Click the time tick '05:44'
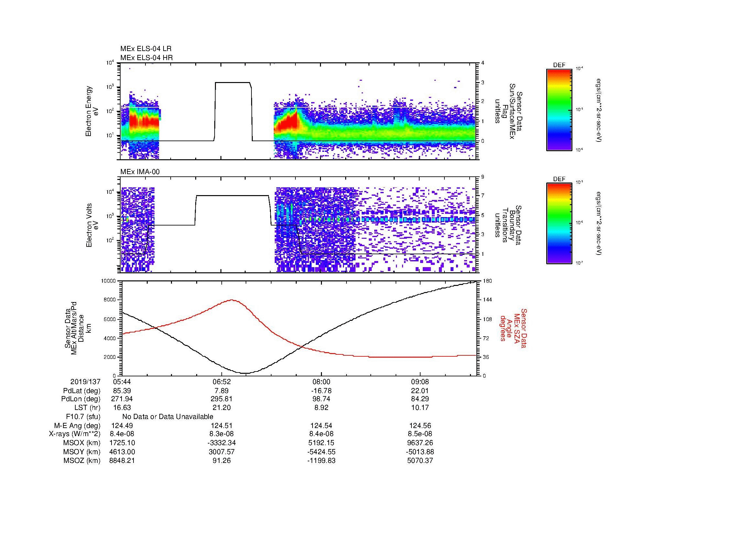 (x=122, y=382)
